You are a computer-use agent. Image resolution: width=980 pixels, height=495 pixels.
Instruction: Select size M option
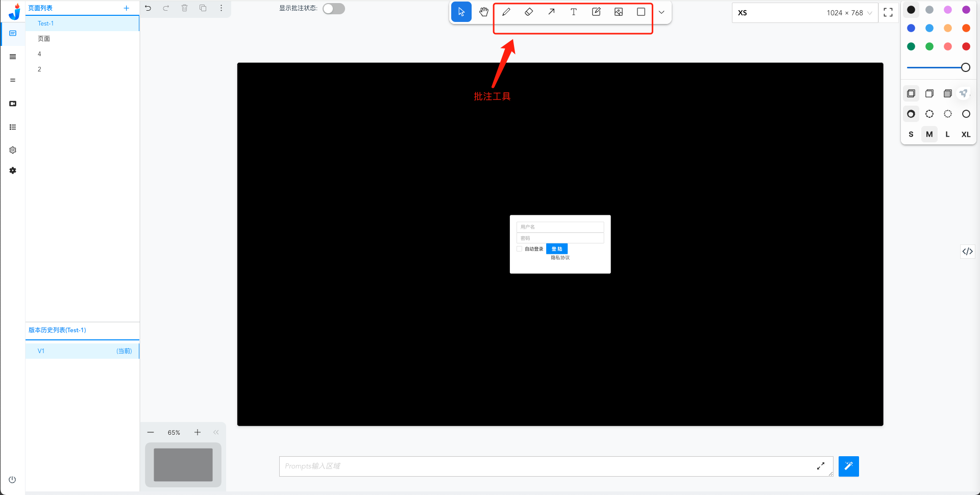click(x=929, y=134)
